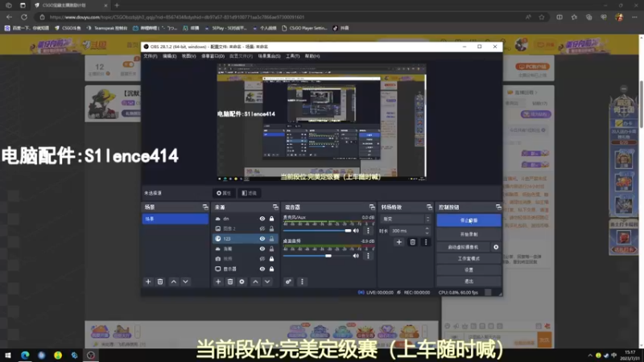The height and width of the screenshot is (362, 644).
Task: Open 编辑(E) menu in OBS
Action: tap(169, 56)
